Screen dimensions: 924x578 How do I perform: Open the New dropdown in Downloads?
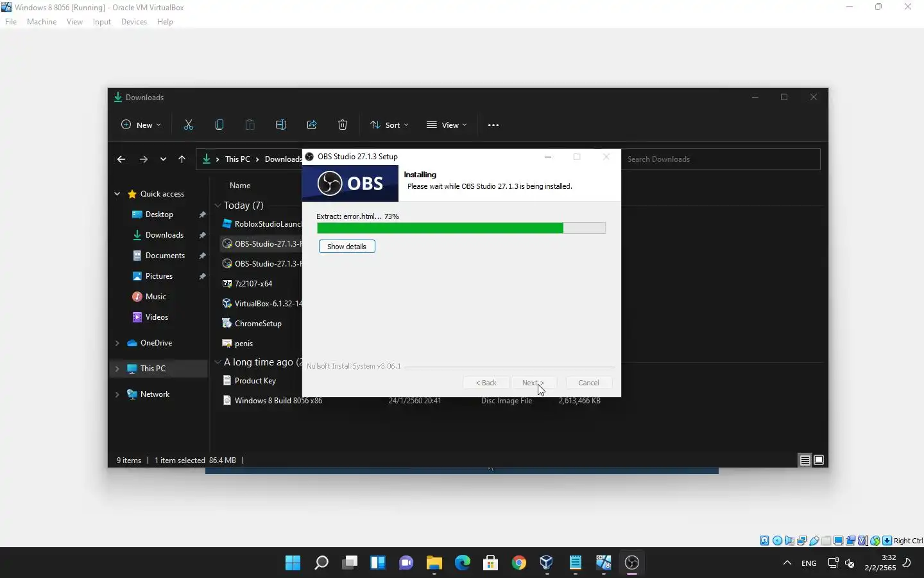pyautogui.click(x=141, y=125)
